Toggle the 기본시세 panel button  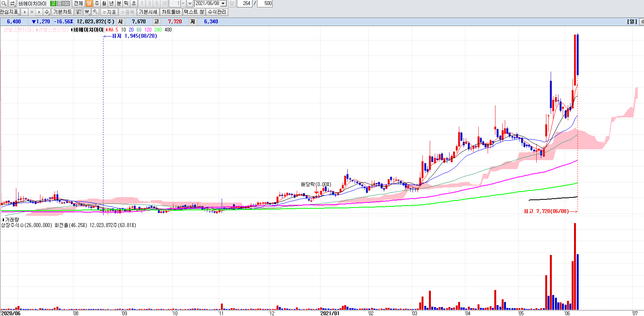tap(148, 12)
